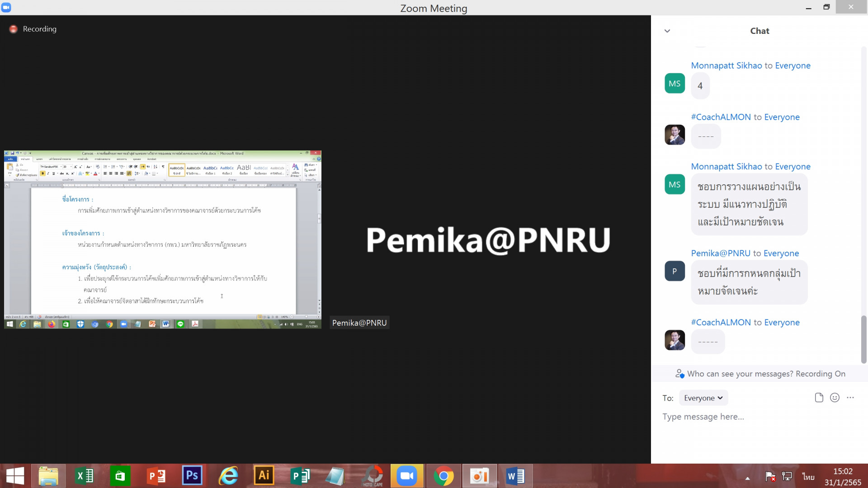Select Print Layout view in shared Word status bar
Screen dimensions: 868x488
(x=259, y=317)
